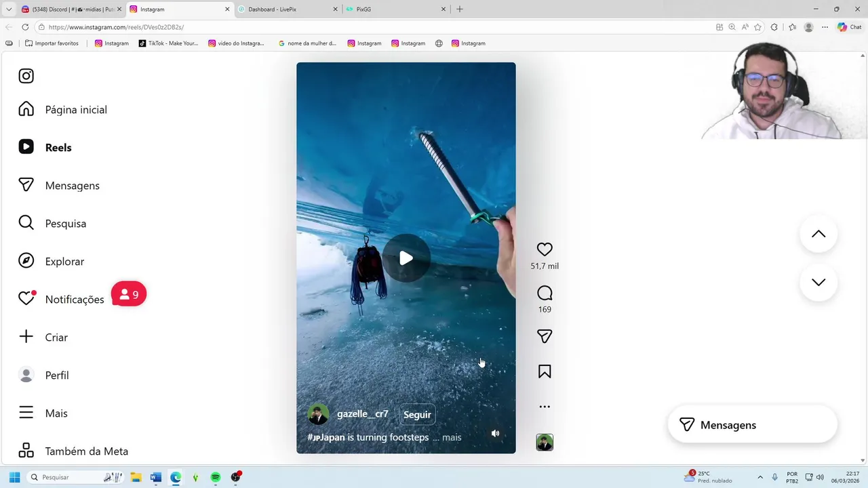Screen dimensions: 868x488
Task: Open the browser extensions puzzle icon
Action: point(774,27)
